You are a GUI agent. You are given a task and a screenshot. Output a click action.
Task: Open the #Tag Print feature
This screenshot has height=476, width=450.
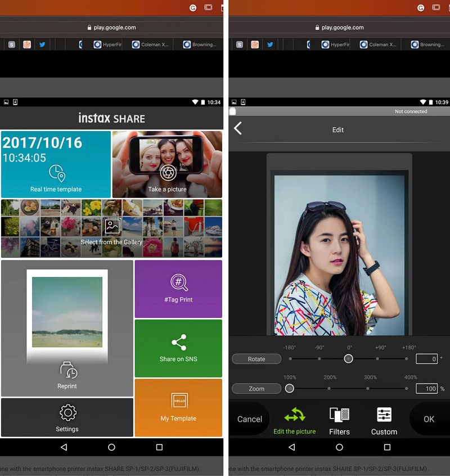[x=178, y=289]
